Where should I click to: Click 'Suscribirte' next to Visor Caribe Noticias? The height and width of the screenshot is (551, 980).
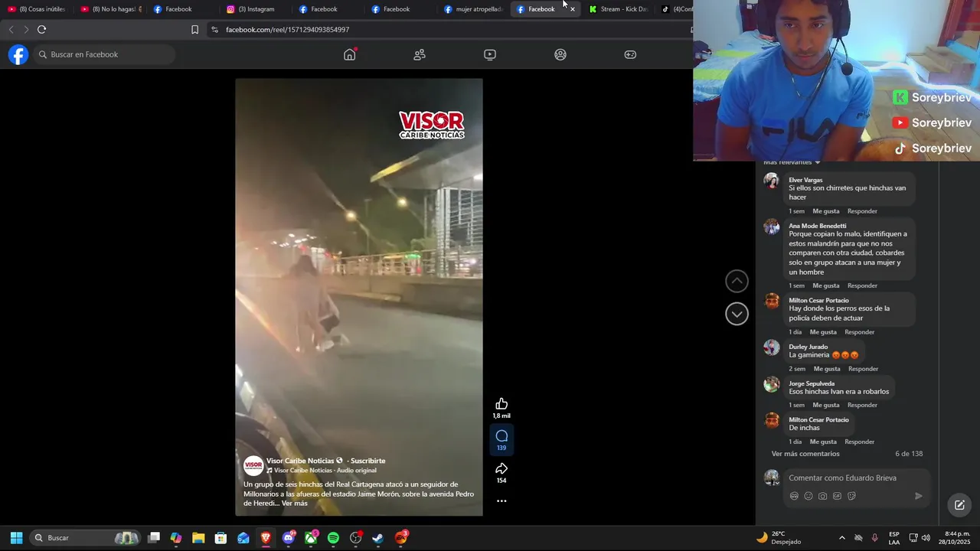tap(367, 461)
